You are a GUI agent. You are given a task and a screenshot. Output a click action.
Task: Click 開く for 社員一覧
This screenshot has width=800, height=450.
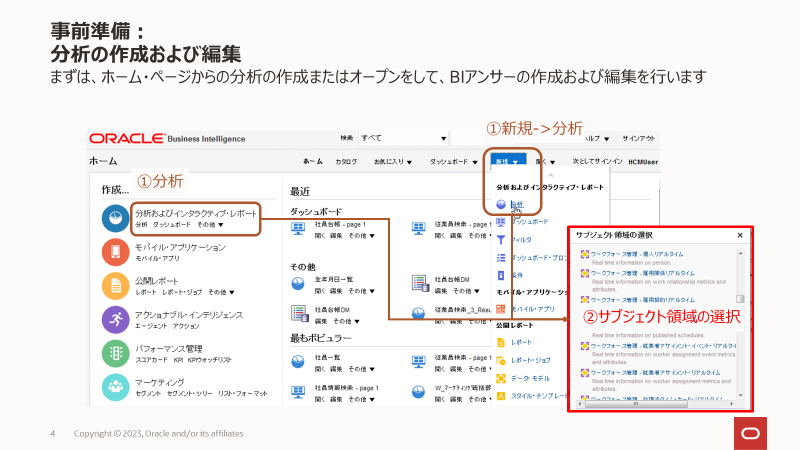(x=320, y=369)
